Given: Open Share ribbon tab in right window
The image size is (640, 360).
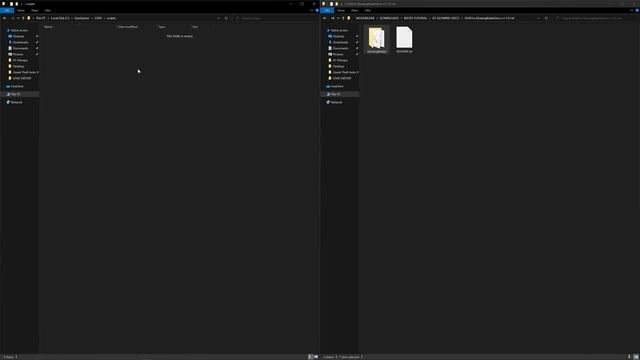Looking at the screenshot, I should coord(355,10).
